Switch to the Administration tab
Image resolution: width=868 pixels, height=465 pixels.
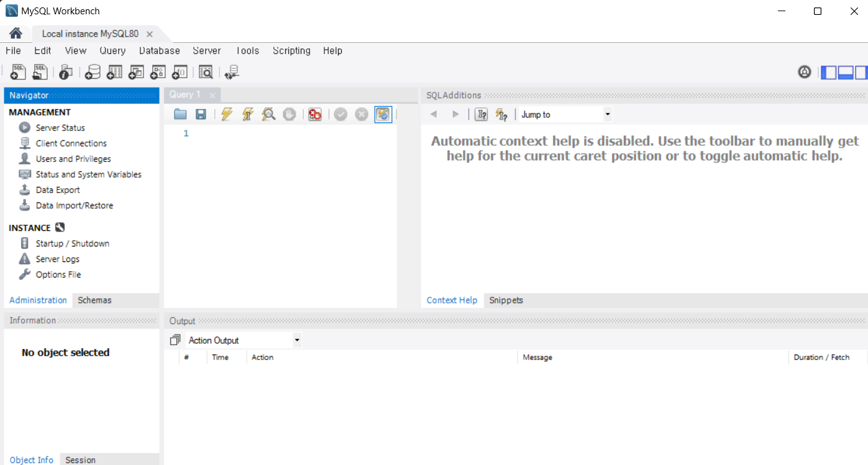click(x=38, y=300)
